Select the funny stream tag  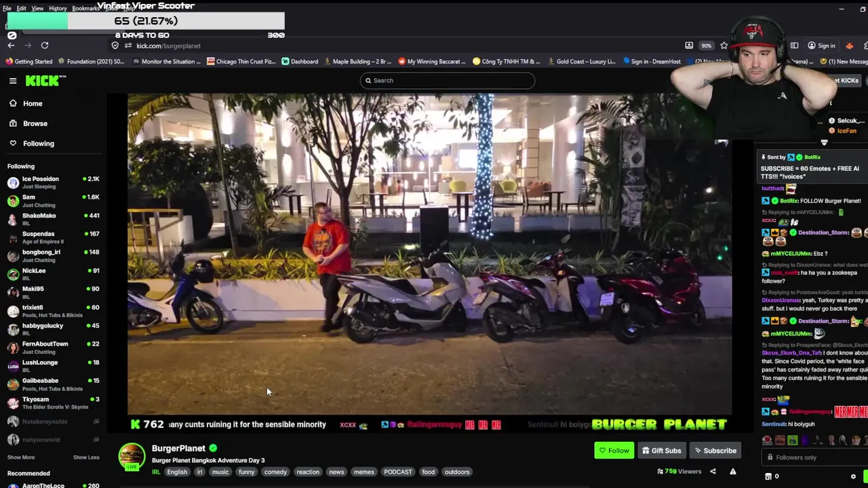[246, 472]
